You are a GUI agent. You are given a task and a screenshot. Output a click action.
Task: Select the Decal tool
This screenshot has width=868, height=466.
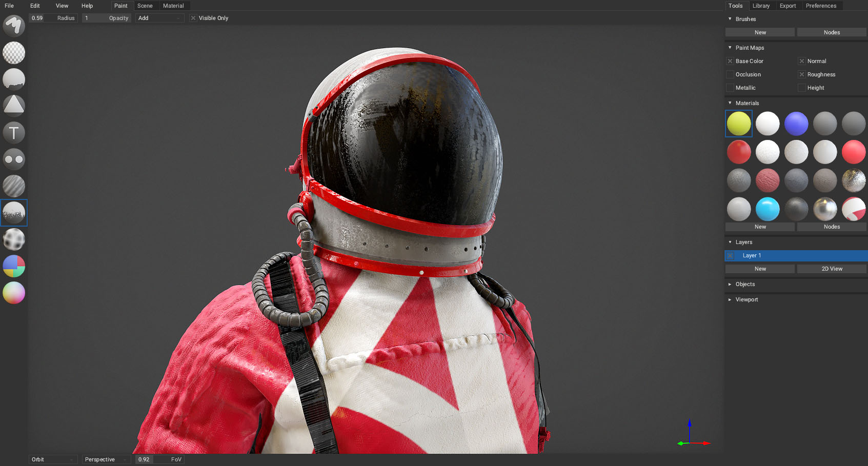14,105
